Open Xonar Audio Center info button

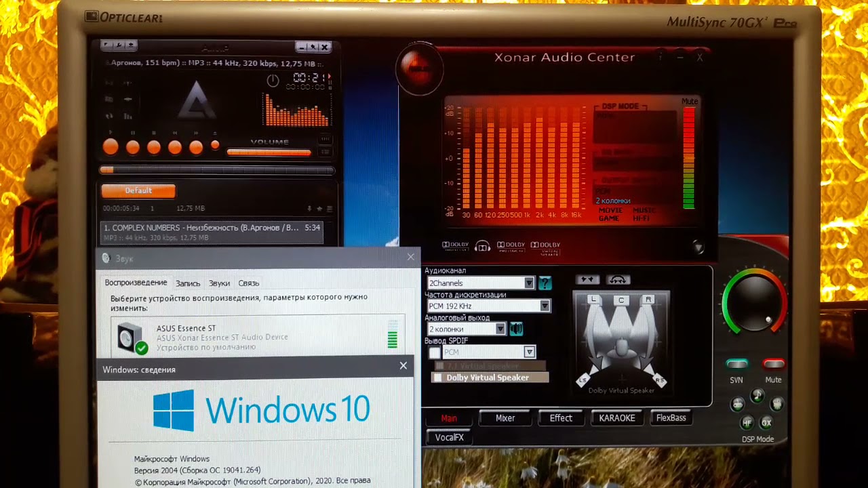coord(660,58)
